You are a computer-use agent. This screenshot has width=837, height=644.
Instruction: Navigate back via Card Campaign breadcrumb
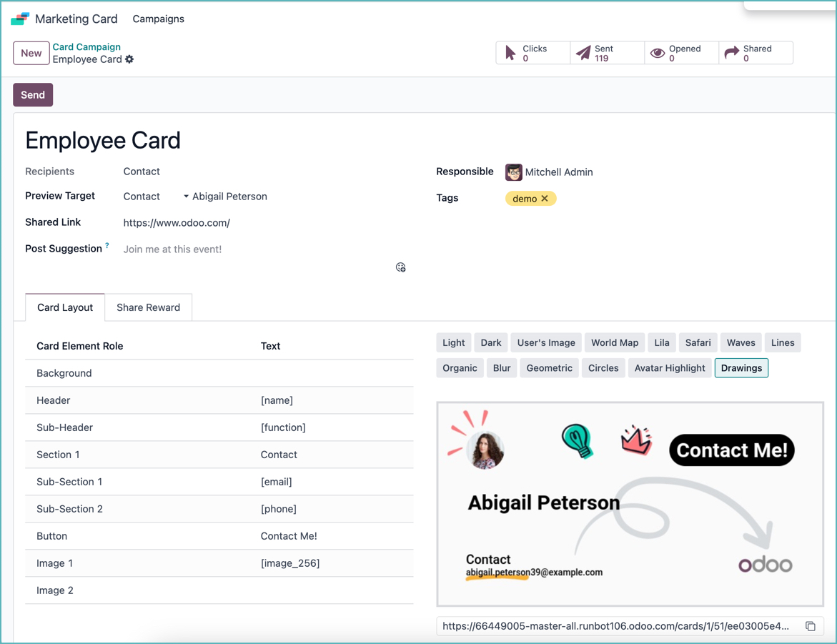coord(86,46)
